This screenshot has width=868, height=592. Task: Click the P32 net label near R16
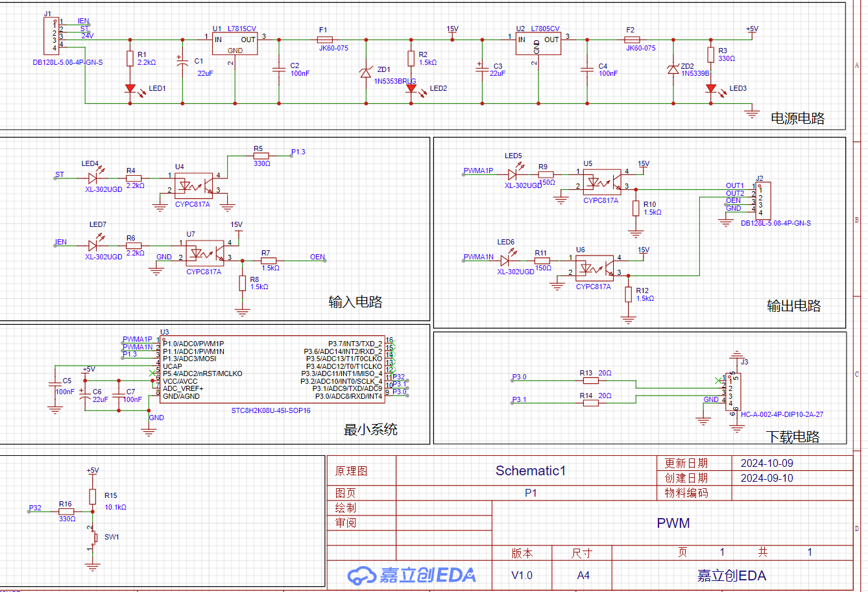35,508
